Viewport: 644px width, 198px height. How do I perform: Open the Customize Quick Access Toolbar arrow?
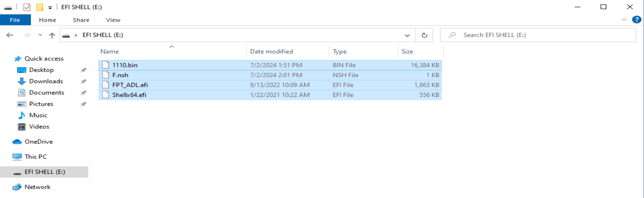pos(50,7)
